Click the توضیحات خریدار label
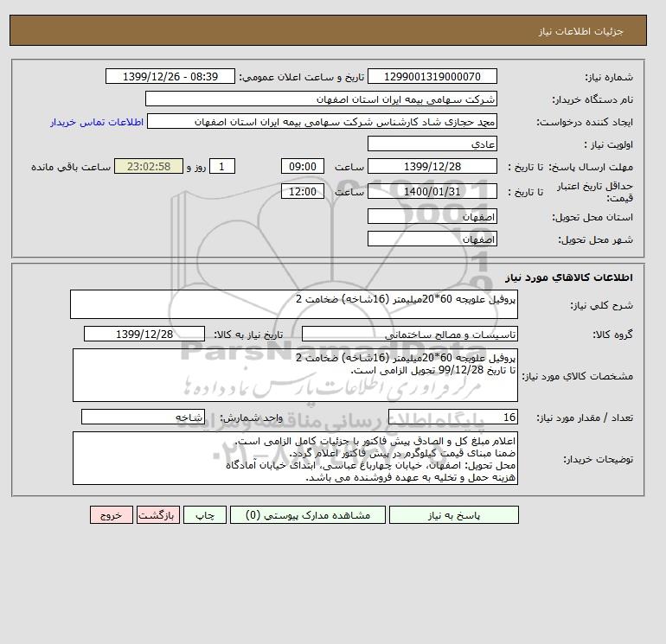The width and height of the screenshot is (666, 644). click(598, 459)
